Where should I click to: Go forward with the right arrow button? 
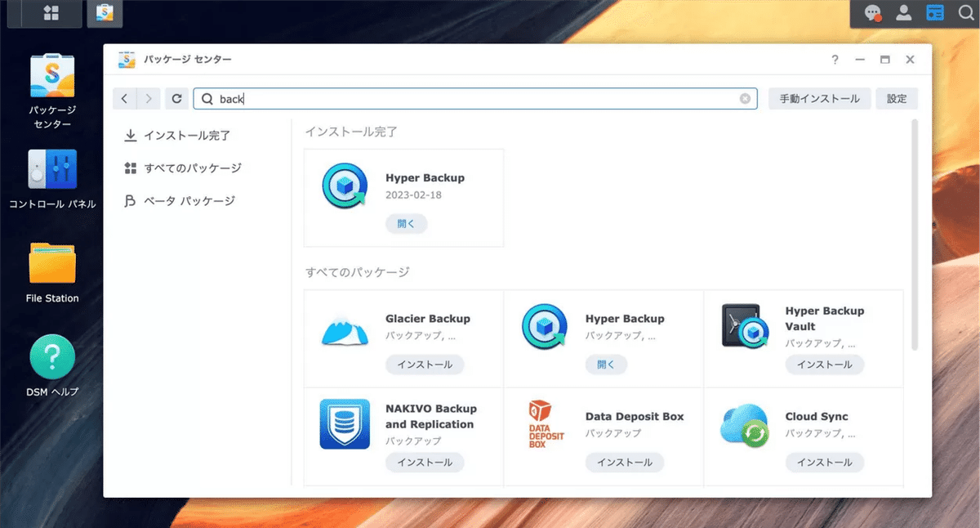click(x=148, y=99)
